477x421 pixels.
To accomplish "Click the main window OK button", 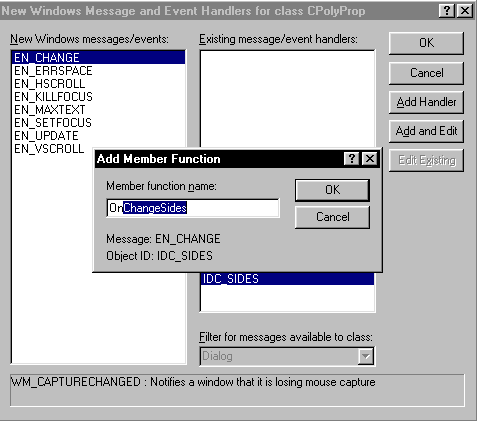I will coord(426,43).
